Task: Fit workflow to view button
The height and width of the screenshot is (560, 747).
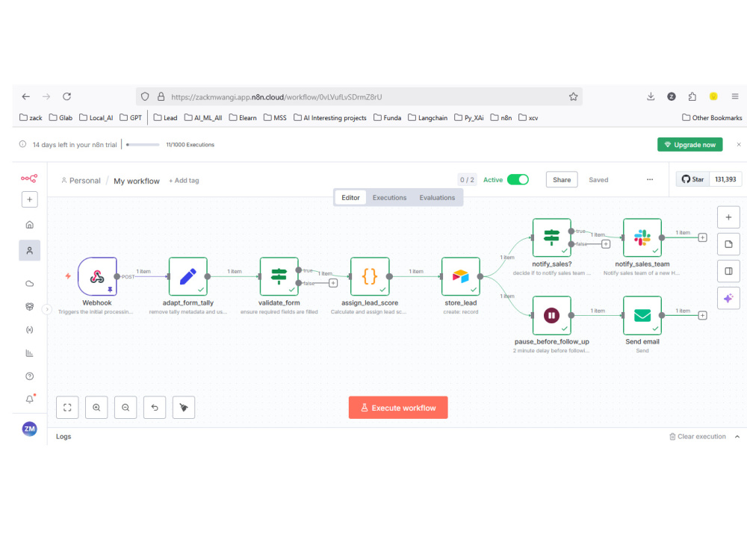Action: click(67, 408)
